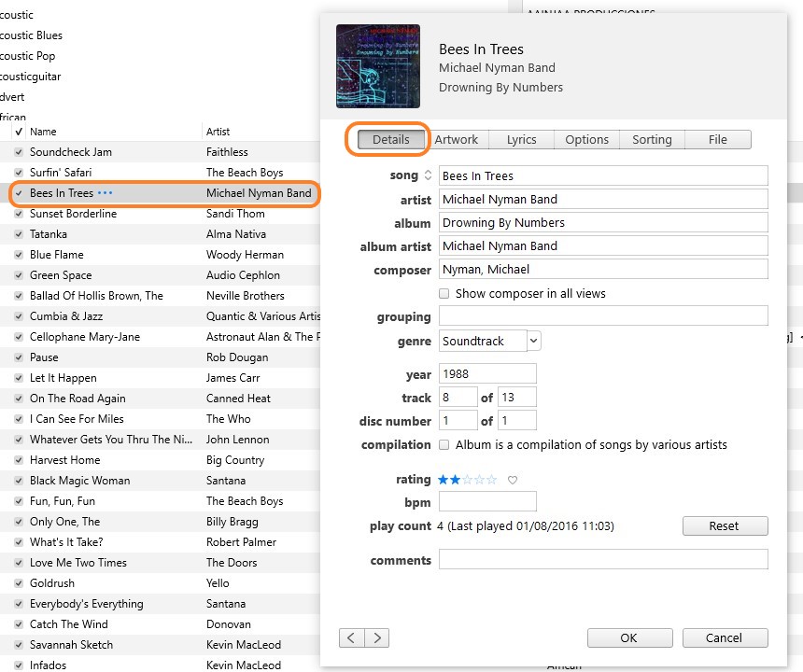Switch to the Artwork tab
The width and height of the screenshot is (803, 672).
pos(457,139)
